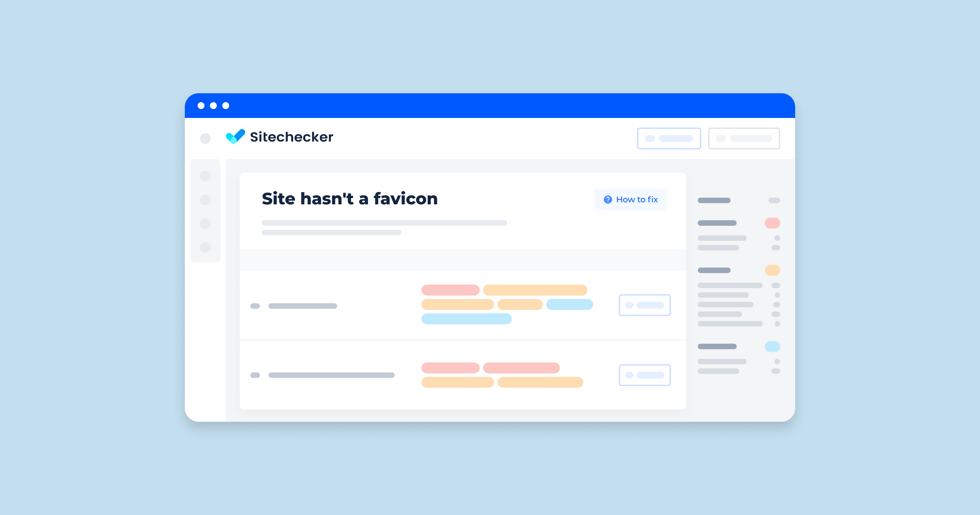Click the blue status indicator dot
This screenshot has width=980, height=515.
tap(773, 346)
